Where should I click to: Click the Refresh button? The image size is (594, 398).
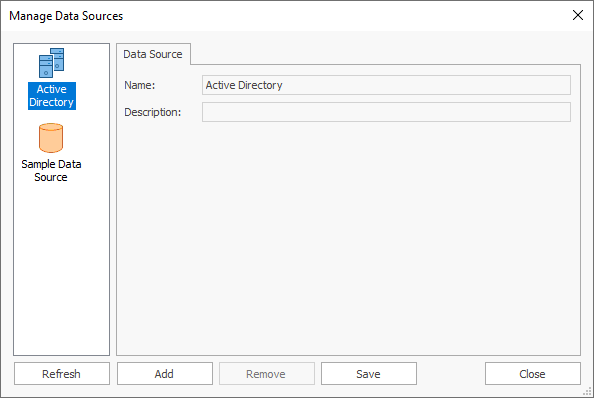click(x=62, y=374)
